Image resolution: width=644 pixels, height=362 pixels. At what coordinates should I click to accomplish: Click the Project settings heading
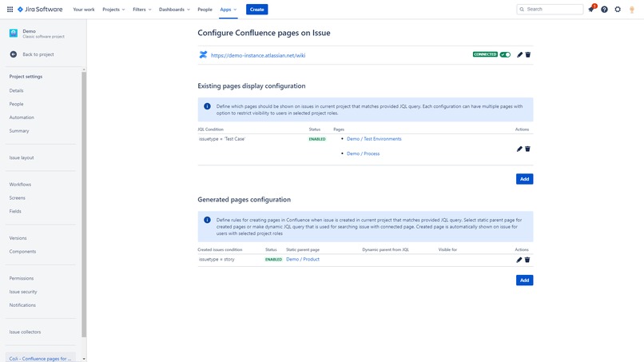(x=26, y=77)
